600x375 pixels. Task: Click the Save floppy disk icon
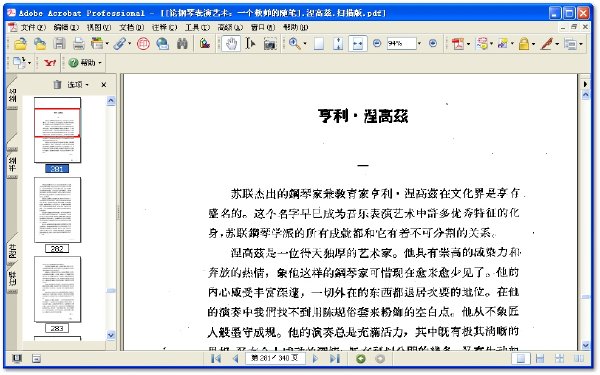[59, 44]
